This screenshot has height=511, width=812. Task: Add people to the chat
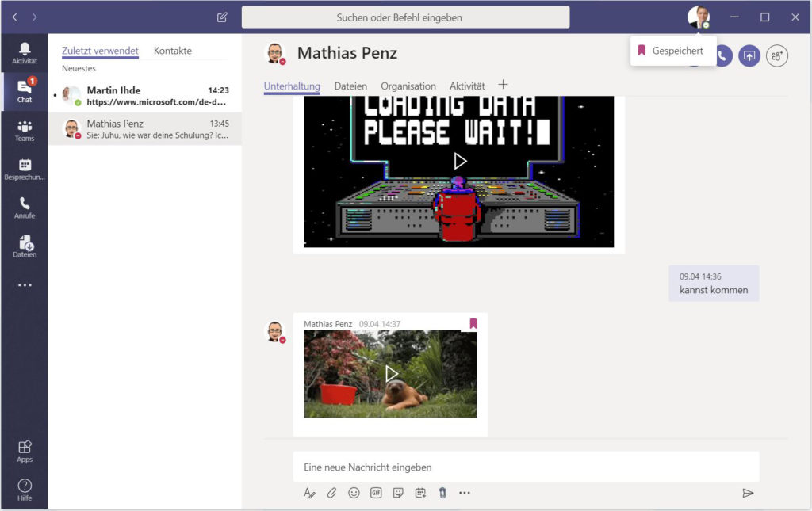[777, 56]
